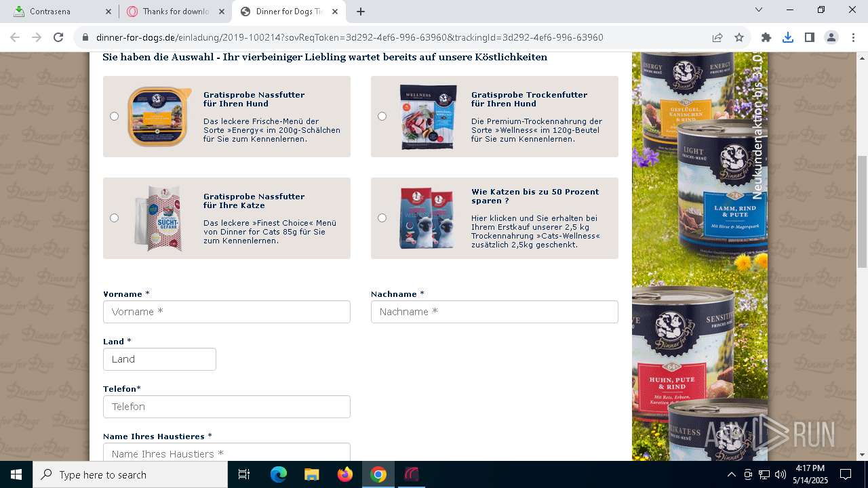
Task: Focus the Nachname input field
Action: pyautogui.click(x=494, y=312)
